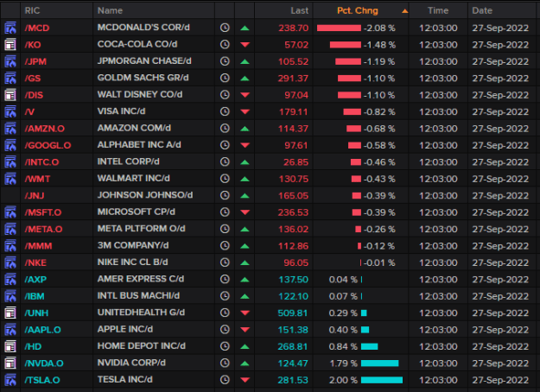Open the document icon beside /HD

10,346
